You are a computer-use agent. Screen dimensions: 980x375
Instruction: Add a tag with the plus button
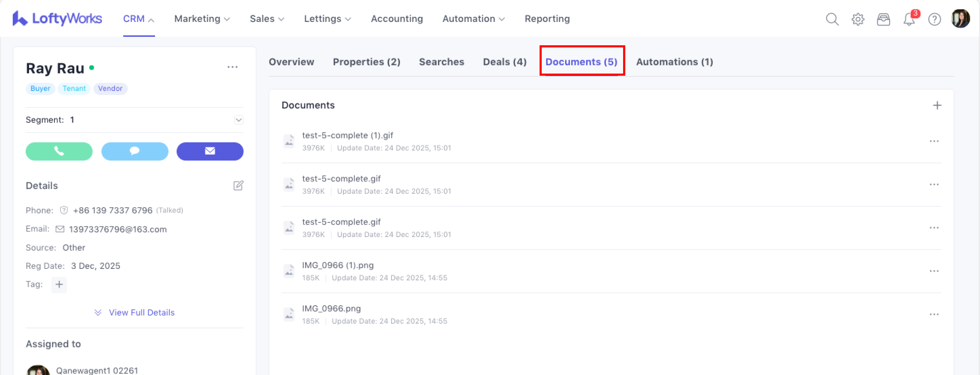(x=59, y=284)
